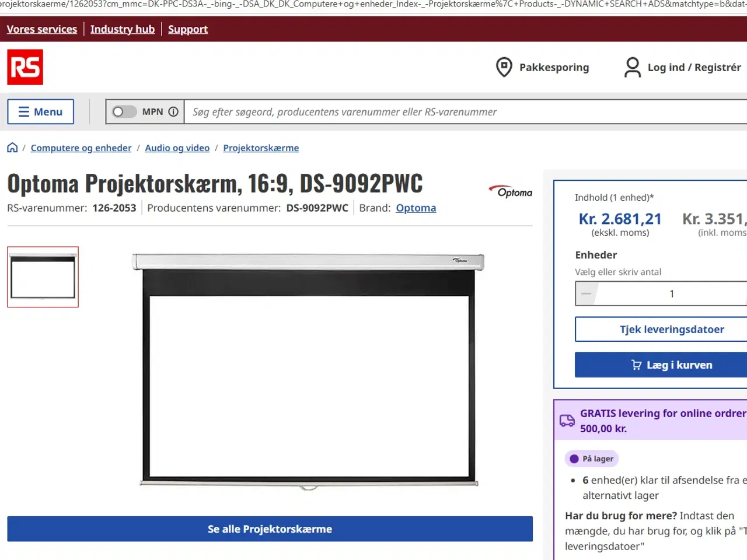Open Audio og video breadcrumb
Viewport: 747px width, 560px height.
(177, 148)
